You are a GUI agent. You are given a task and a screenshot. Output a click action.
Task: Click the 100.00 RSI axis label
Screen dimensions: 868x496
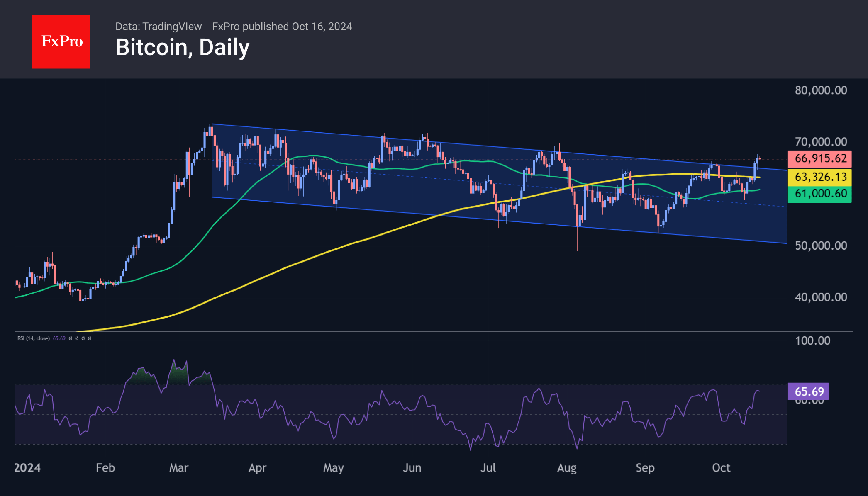click(x=812, y=341)
